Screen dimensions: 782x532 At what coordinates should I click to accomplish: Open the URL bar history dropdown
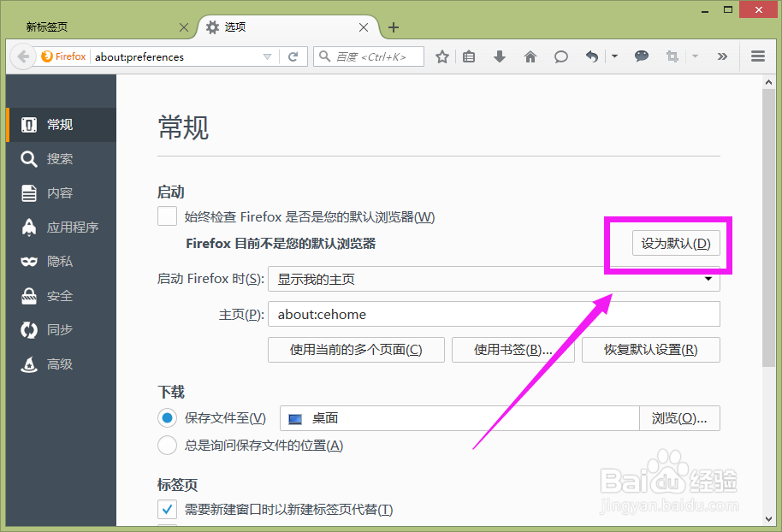[x=267, y=56]
